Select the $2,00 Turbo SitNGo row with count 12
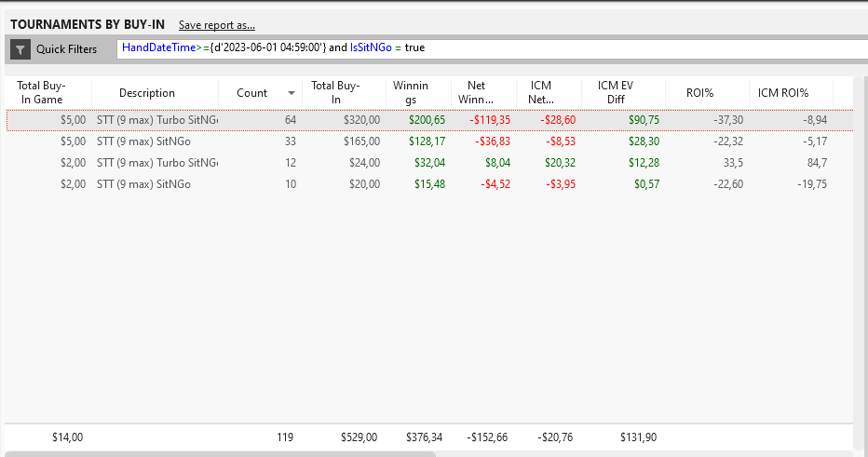Screen dimensions: 868x457 click(x=429, y=163)
